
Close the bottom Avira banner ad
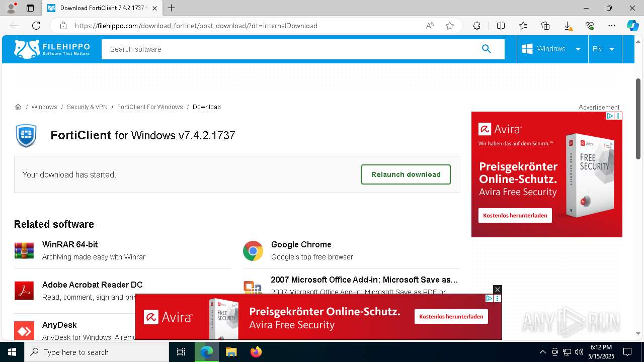pos(497,289)
